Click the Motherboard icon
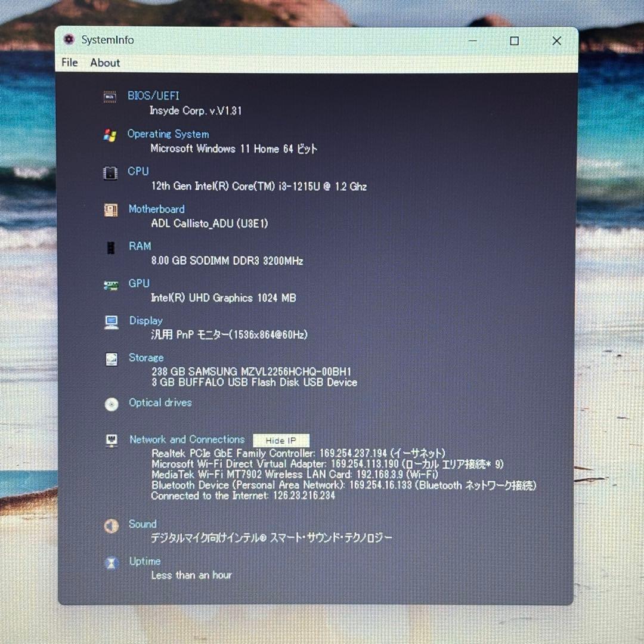Image resolution: width=644 pixels, height=644 pixels. tap(111, 209)
